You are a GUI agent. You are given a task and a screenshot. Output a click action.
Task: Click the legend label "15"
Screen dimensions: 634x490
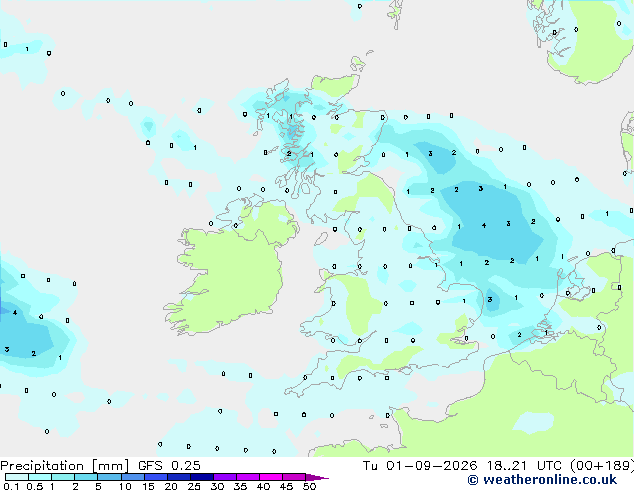(x=148, y=486)
